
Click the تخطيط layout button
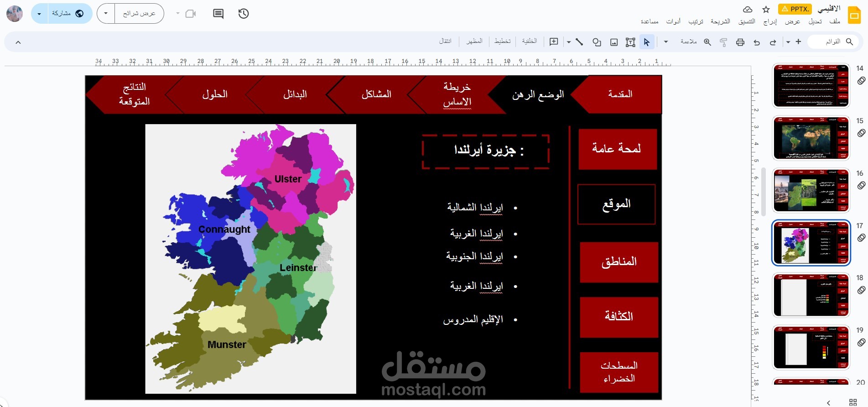[x=503, y=42]
